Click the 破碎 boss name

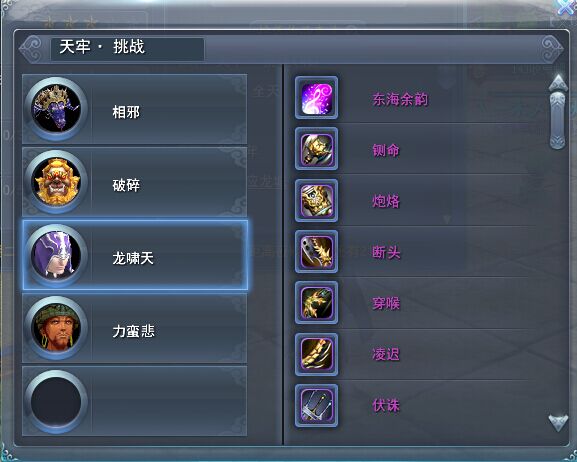point(126,185)
